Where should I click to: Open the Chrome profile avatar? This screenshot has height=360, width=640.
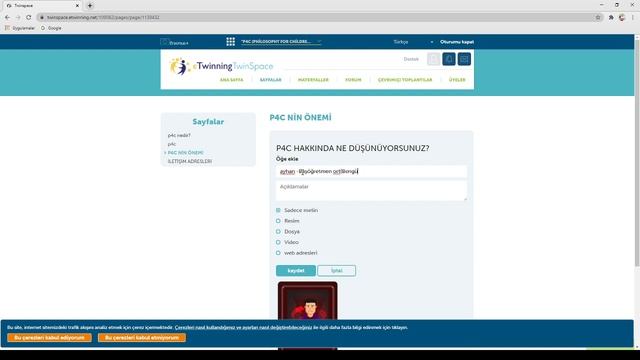[622, 17]
